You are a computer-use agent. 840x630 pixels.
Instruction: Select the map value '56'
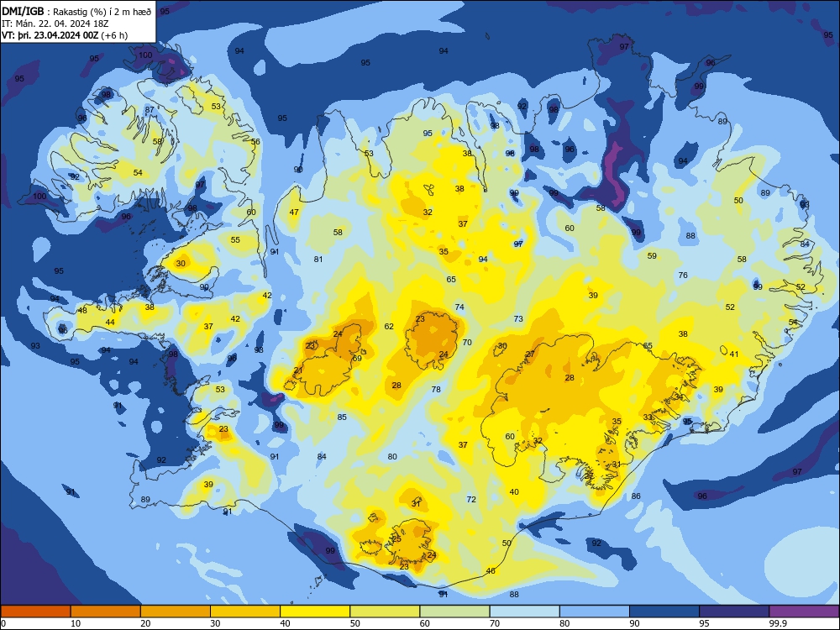255,142
